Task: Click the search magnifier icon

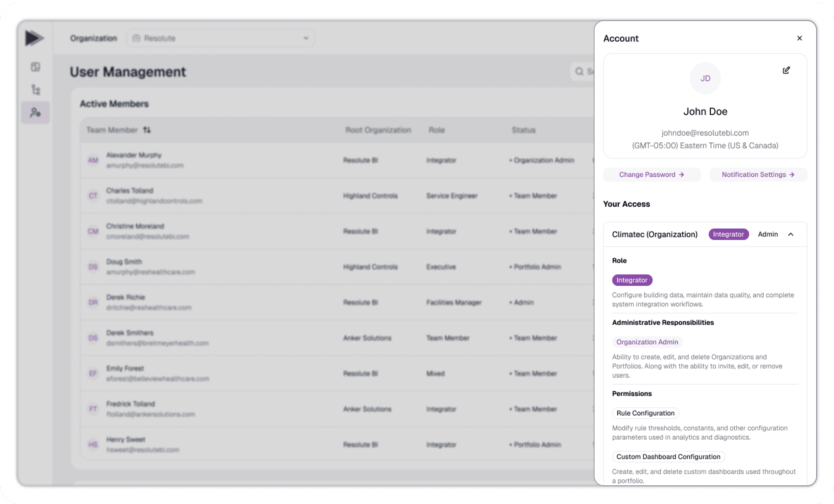Action: pyautogui.click(x=579, y=71)
